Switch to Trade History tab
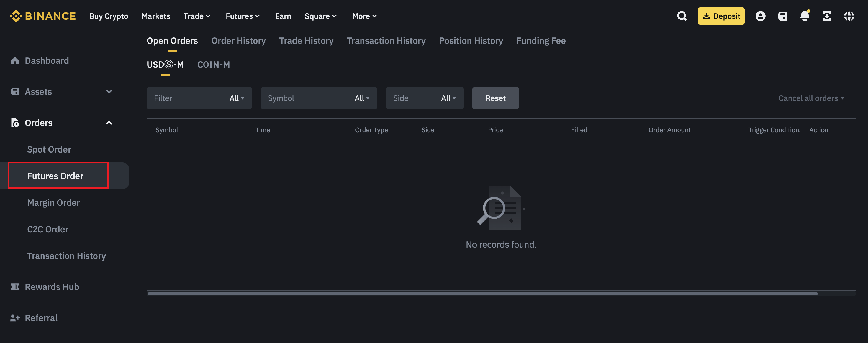 pos(306,41)
